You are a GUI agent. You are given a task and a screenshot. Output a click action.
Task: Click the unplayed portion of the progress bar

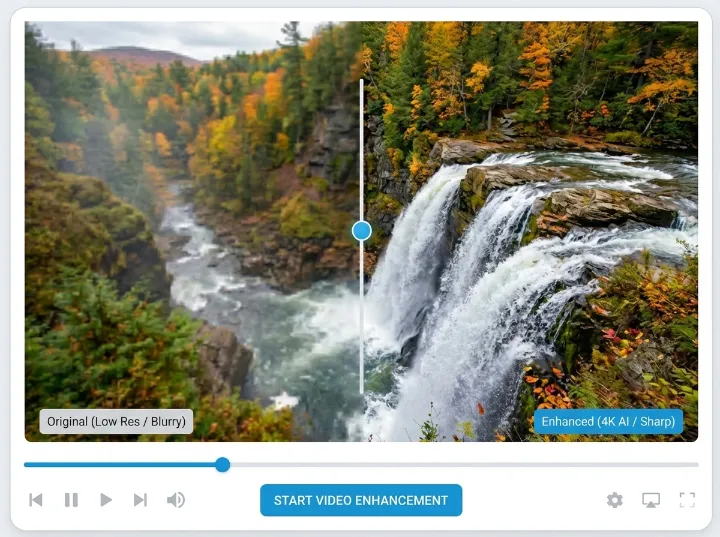[464, 465]
